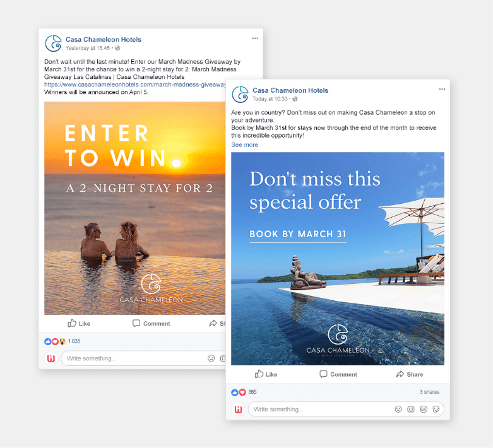493x448 pixels.
Task: Click the GIF icon in the right comment box
Action: 424,409
